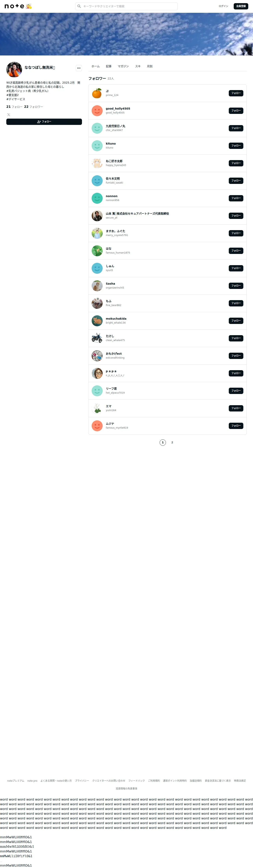Click mokuchakida's cat avatar

(97, 321)
